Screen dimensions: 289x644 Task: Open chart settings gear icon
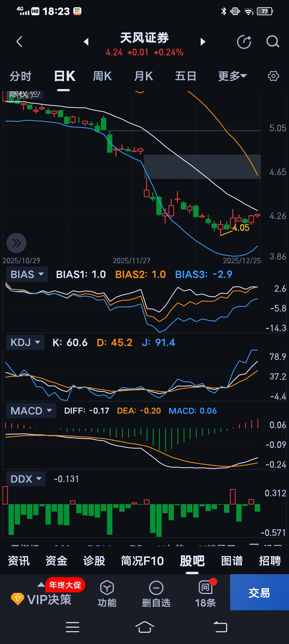point(273,76)
